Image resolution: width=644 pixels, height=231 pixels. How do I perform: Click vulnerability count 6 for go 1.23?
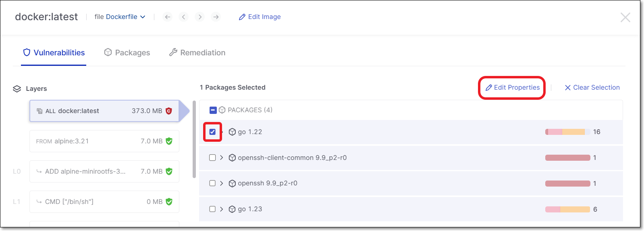[x=595, y=209]
